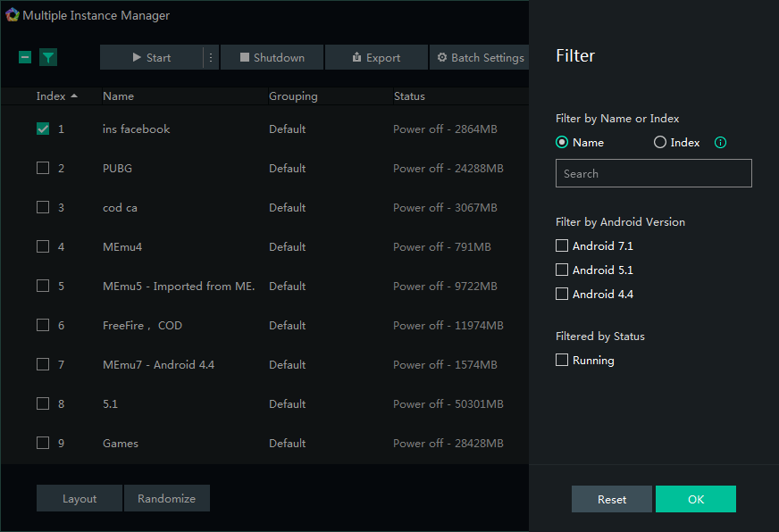
Task: Click the info icon beside Index
Action: pyautogui.click(x=721, y=142)
